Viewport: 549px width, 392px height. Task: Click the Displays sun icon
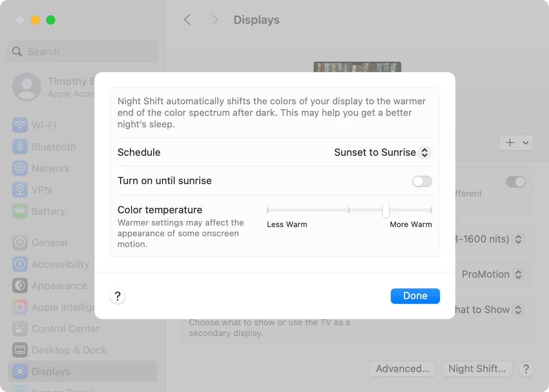pyautogui.click(x=20, y=371)
